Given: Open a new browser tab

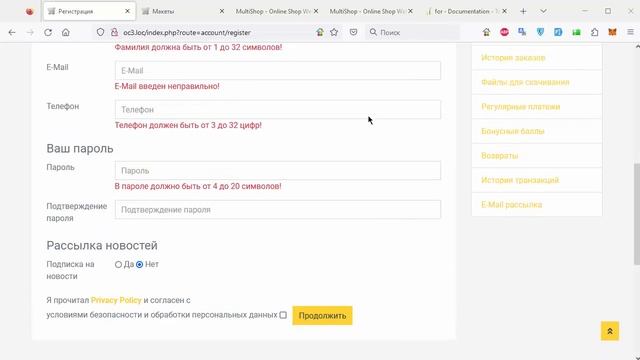Looking at the screenshot, I should [523, 11].
